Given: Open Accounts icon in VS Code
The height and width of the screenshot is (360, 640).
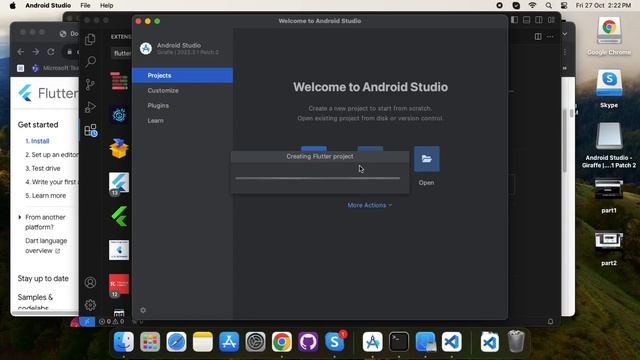Looking at the screenshot, I should (x=90, y=282).
